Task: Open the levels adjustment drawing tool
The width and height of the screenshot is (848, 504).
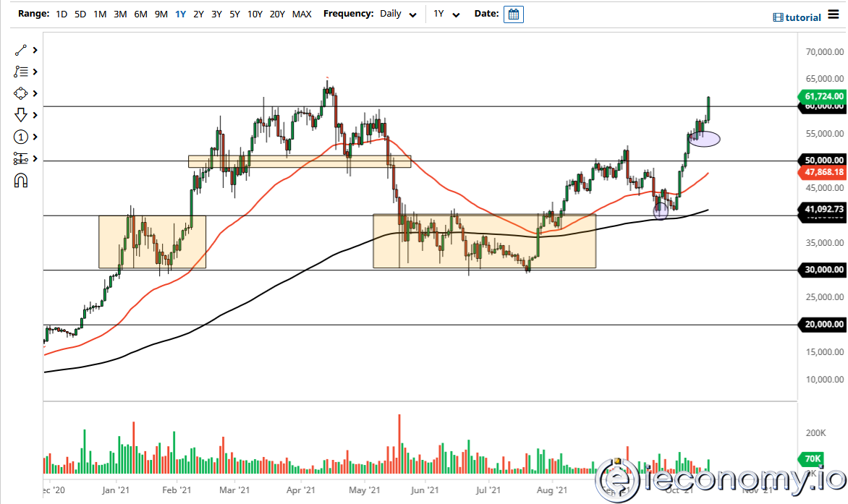Action: pyautogui.click(x=20, y=158)
